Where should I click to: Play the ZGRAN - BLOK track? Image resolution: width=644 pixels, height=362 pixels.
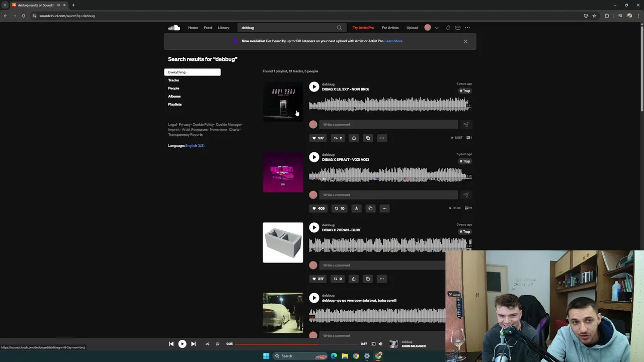(314, 227)
